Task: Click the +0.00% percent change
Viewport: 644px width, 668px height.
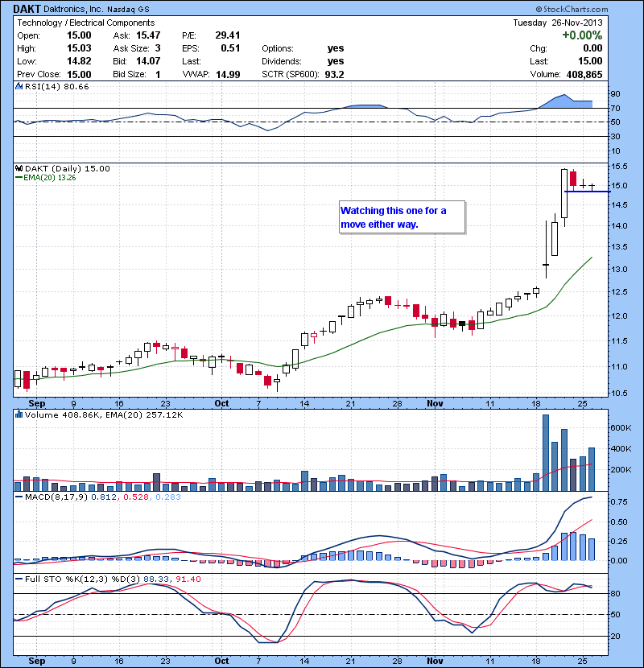Action: (x=582, y=35)
